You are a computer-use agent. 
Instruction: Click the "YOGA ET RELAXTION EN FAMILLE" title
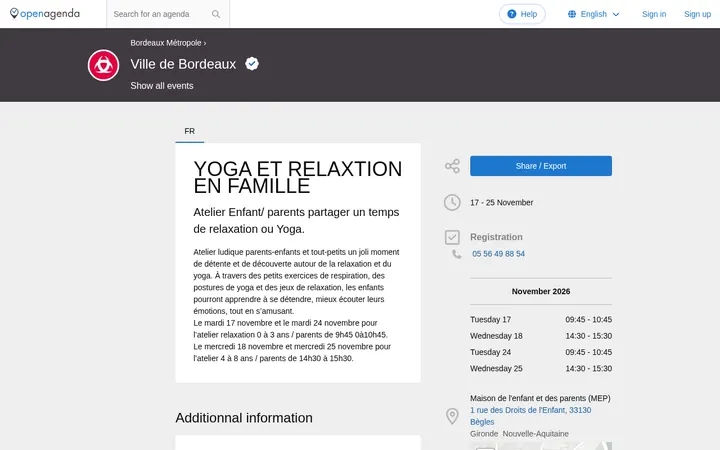click(x=298, y=177)
